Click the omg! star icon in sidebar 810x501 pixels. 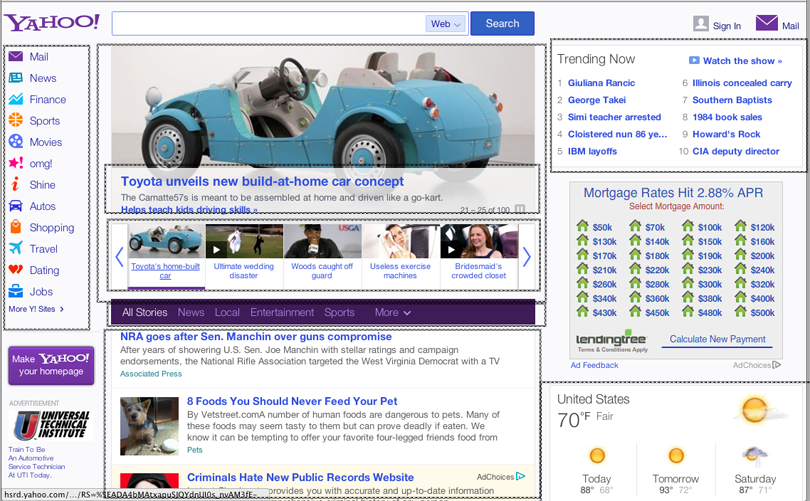[16, 163]
